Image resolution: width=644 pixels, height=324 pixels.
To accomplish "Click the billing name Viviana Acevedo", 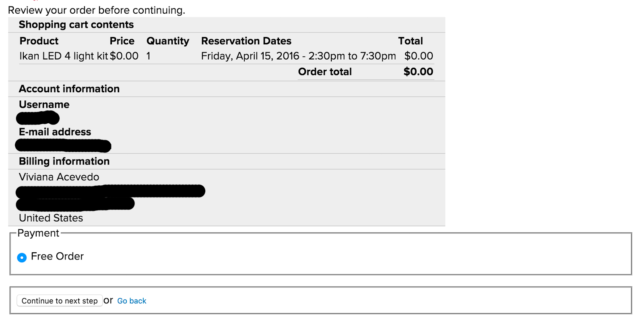I will tap(59, 177).
